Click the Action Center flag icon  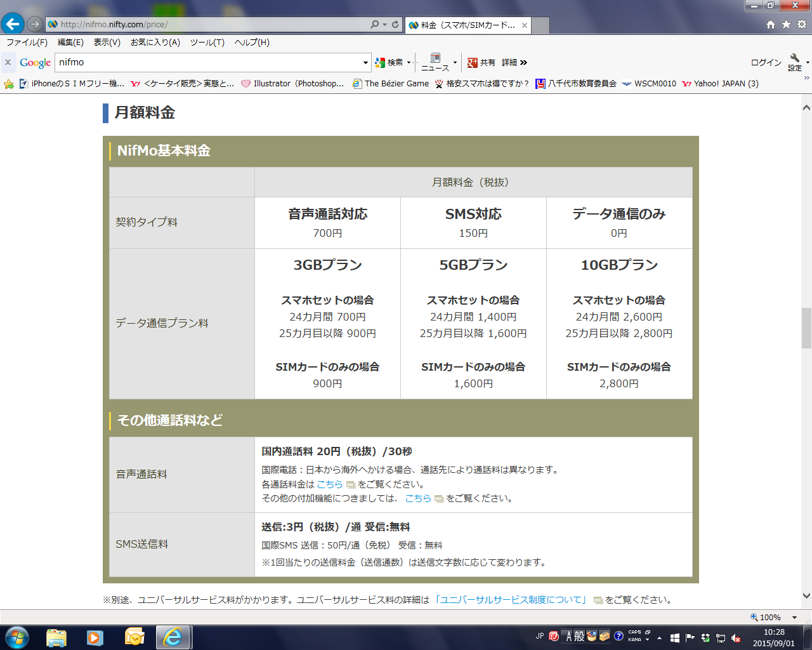(690, 638)
